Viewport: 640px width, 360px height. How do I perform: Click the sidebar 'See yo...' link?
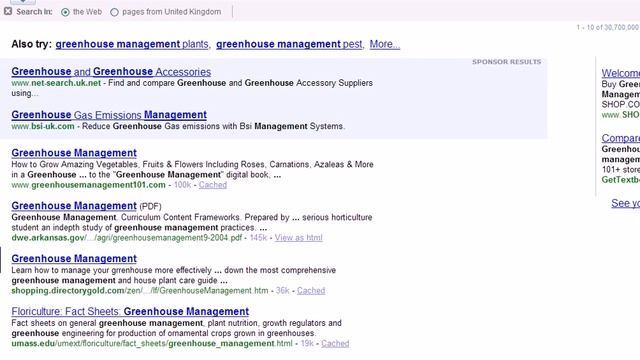point(625,203)
